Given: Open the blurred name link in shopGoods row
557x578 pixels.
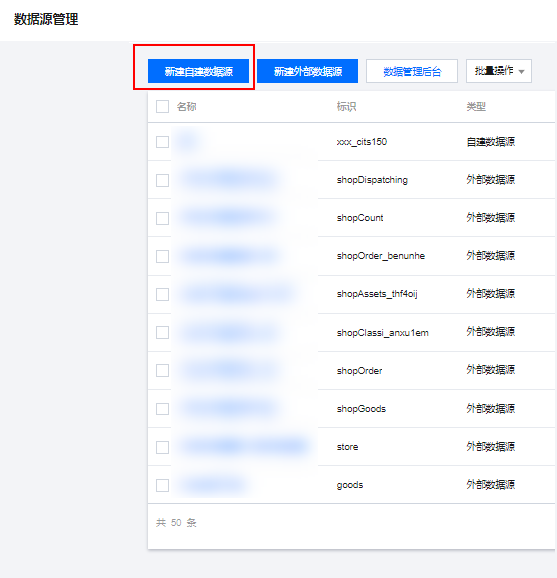Looking at the screenshot, I should (229, 408).
